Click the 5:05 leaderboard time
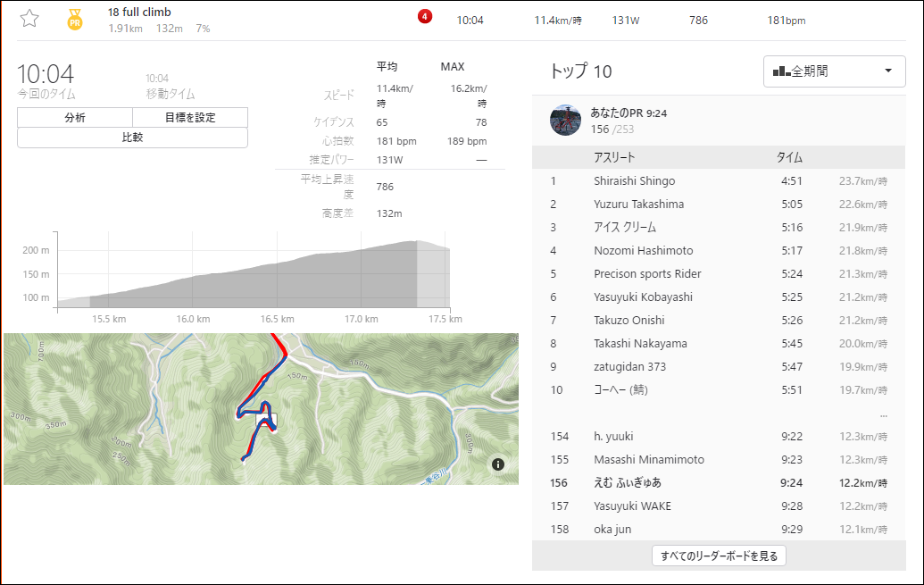The width and height of the screenshot is (924, 585). click(x=792, y=204)
